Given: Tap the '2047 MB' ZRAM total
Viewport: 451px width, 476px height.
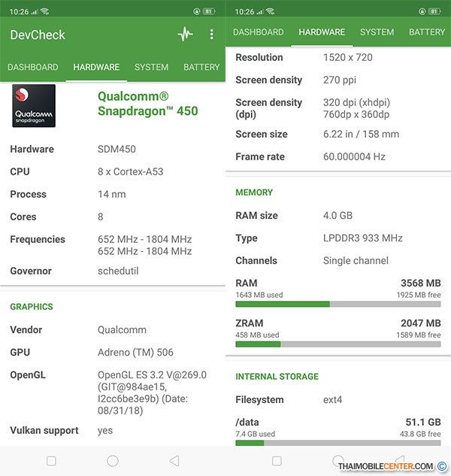Looking at the screenshot, I should click(x=421, y=323).
